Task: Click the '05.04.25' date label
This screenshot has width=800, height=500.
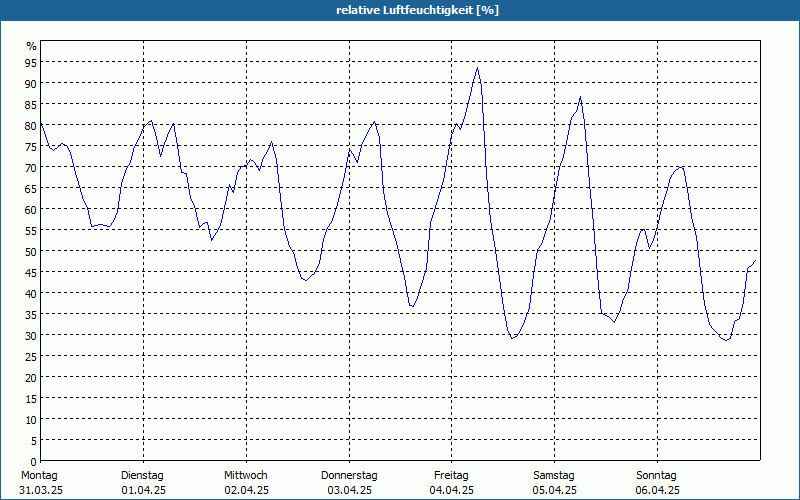Action: click(x=555, y=490)
